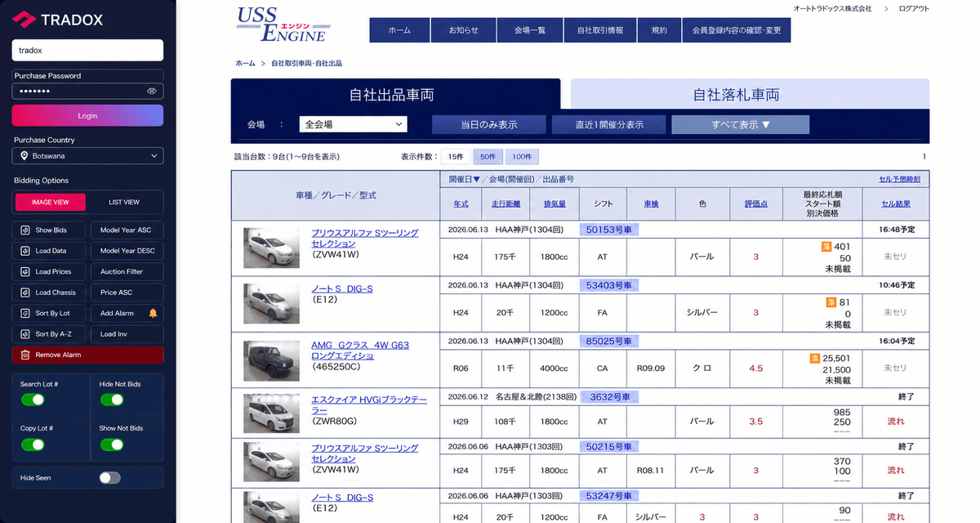The height and width of the screenshot is (523, 980).
Task: Sort by the 排気量 column link
Action: (555, 203)
